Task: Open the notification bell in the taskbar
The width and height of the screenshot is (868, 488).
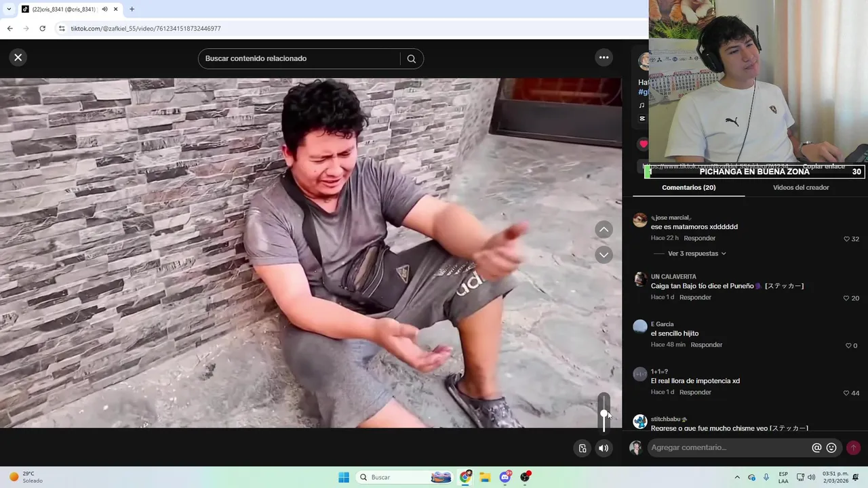Action: coord(856,477)
